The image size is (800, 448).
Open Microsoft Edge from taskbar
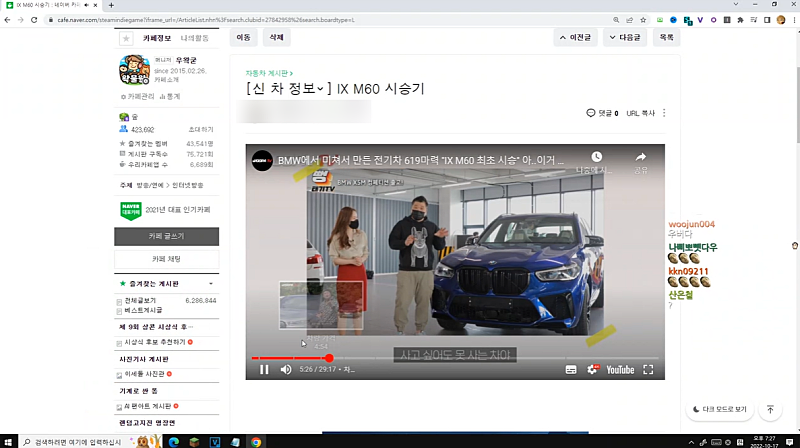pyautogui.click(x=173, y=442)
